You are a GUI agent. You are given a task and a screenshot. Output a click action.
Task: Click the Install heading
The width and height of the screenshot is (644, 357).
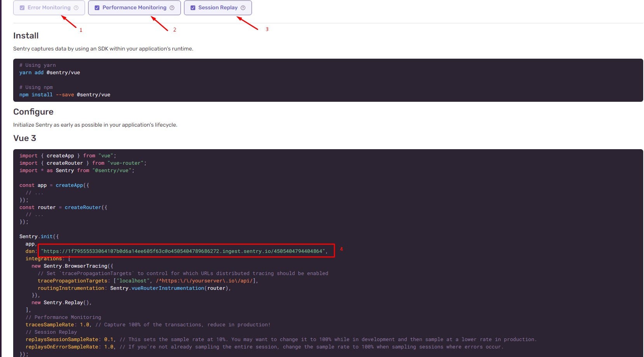pyautogui.click(x=26, y=36)
